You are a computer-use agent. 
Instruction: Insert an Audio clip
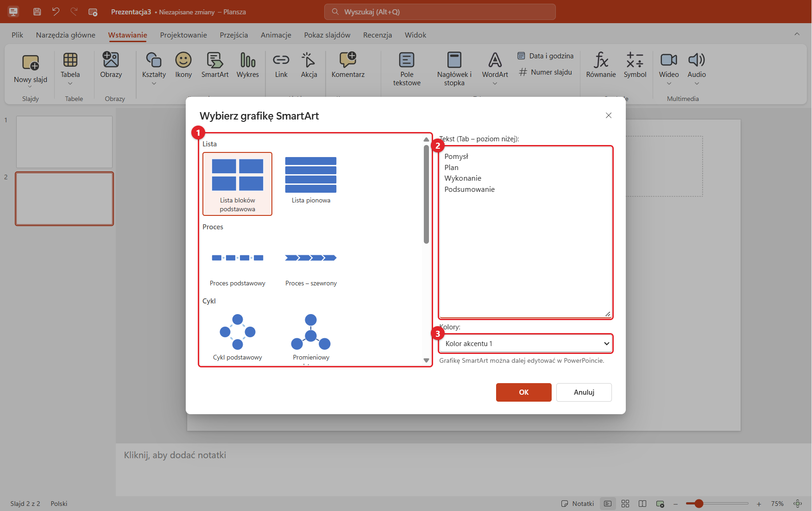697,69
